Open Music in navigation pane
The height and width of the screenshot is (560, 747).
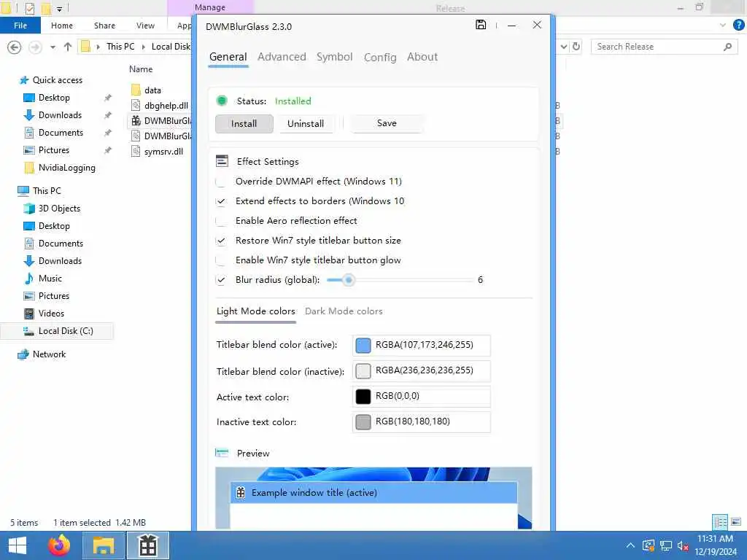pyautogui.click(x=50, y=279)
